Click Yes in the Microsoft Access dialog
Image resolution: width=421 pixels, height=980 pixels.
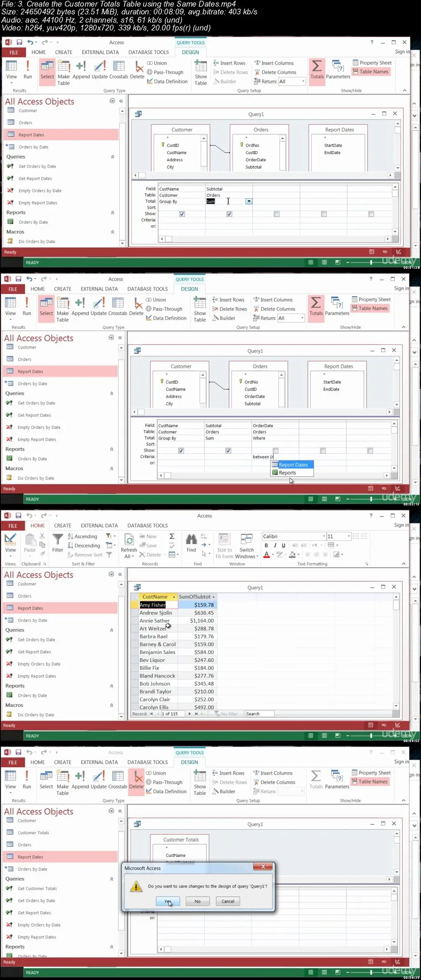coord(168,901)
